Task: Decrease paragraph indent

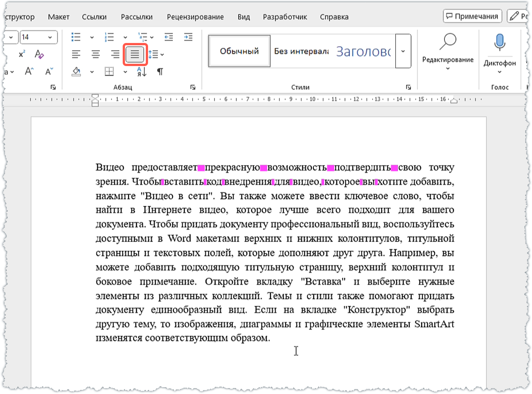Action: (168, 37)
